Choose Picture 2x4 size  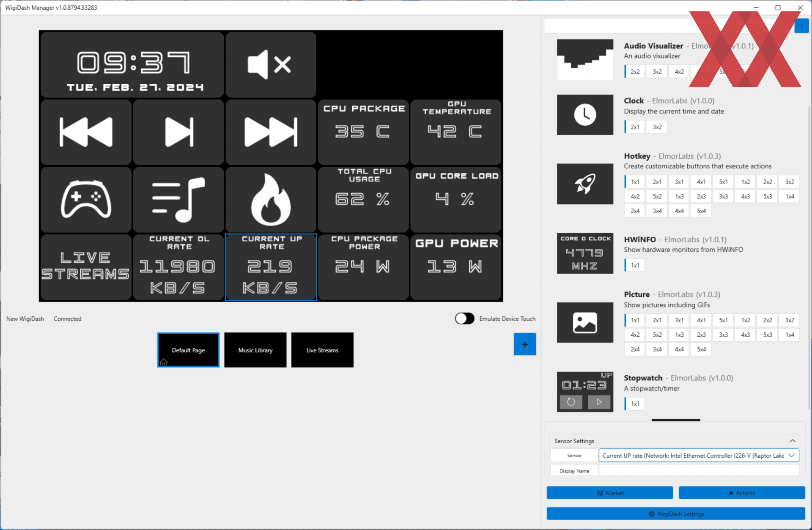tap(635, 349)
